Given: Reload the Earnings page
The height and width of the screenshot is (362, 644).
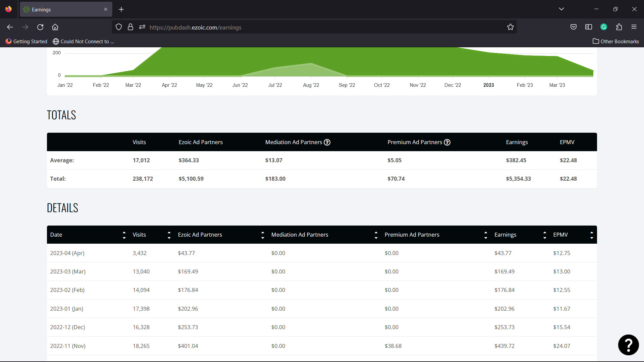Looking at the screenshot, I should click(x=40, y=27).
